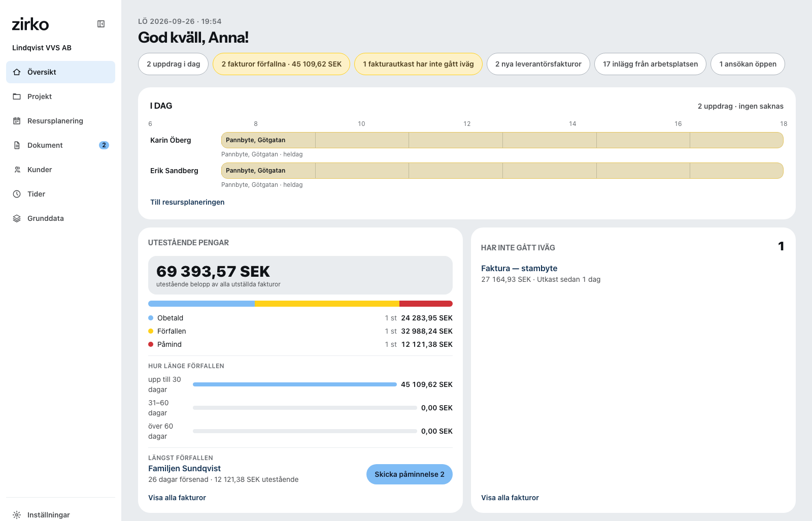Go to Resursplanering in the sidebar

point(60,121)
